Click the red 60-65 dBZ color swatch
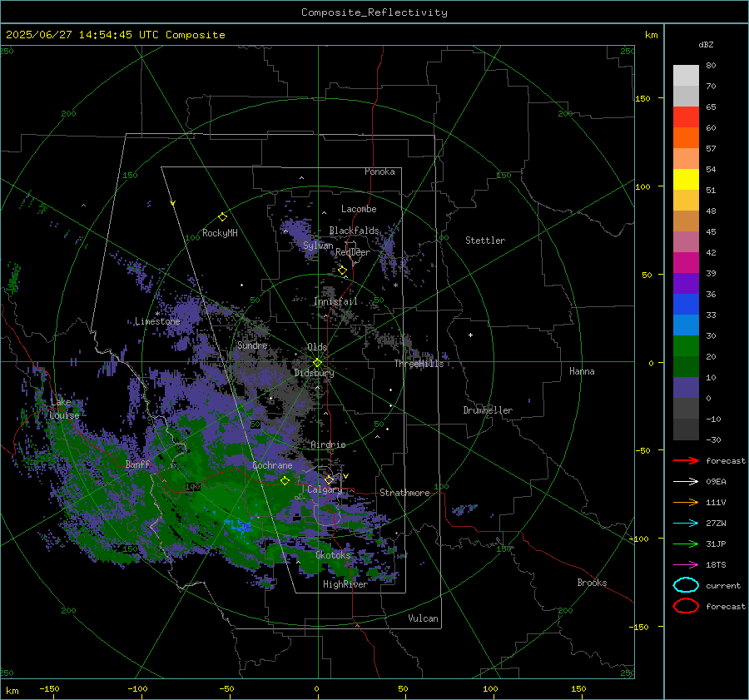 click(x=686, y=117)
